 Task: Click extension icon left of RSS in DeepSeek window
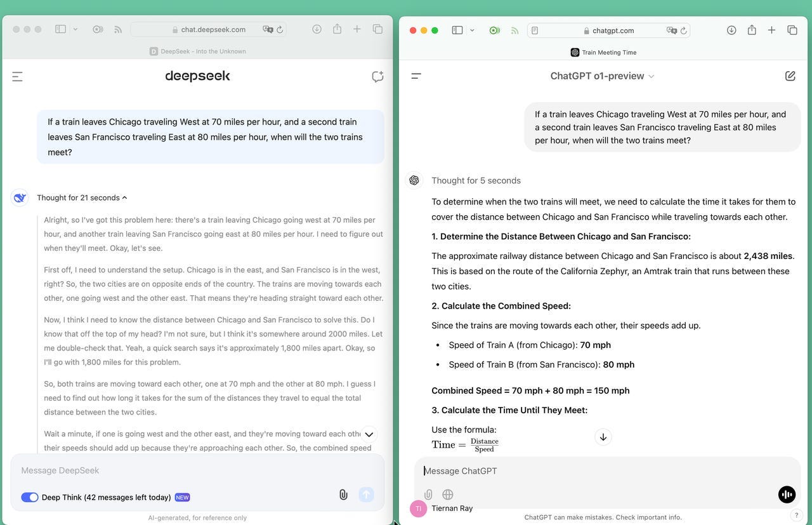tap(98, 29)
